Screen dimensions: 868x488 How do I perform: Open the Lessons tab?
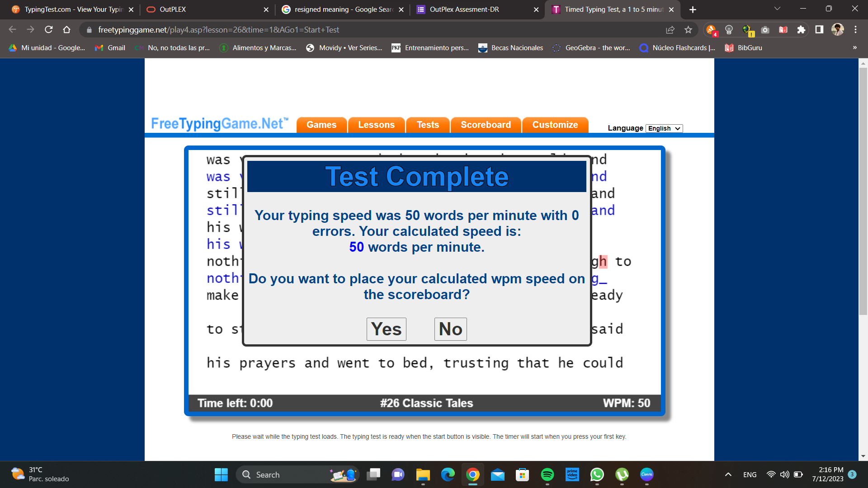coord(376,125)
